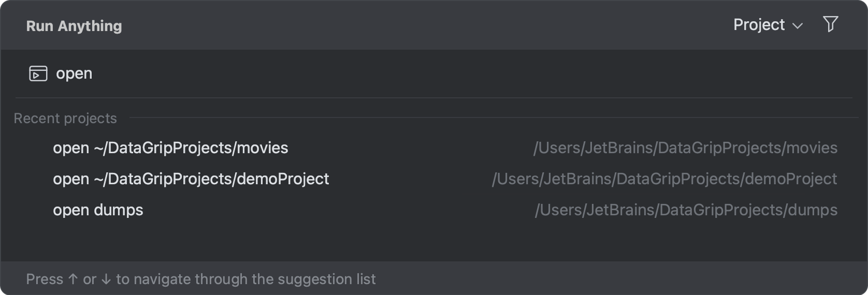Click the /Users/JetBrains/DataGripProjects/dumps path

point(686,210)
